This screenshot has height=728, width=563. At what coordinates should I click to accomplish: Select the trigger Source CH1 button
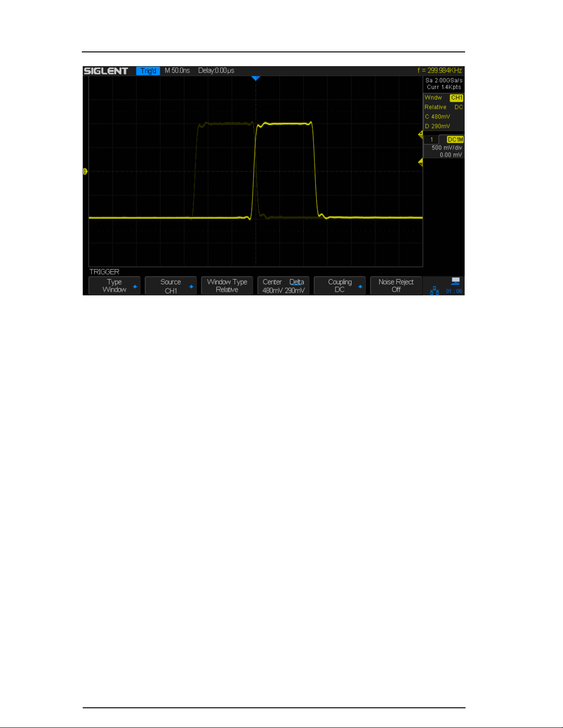tap(171, 286)
